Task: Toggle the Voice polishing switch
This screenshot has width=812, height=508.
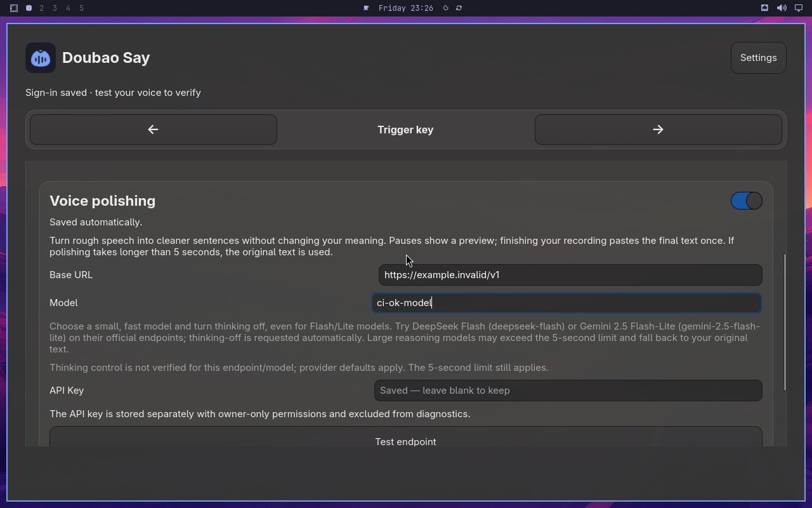Action: click(746, 201)
